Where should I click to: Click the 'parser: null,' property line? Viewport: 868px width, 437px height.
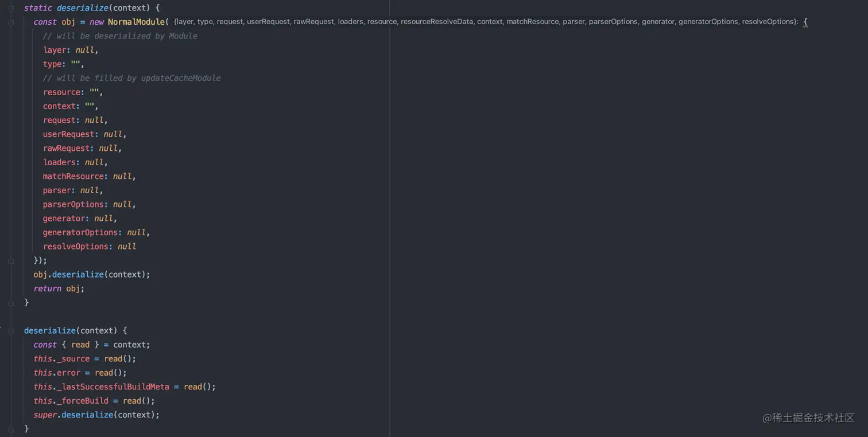click(73, 190)
